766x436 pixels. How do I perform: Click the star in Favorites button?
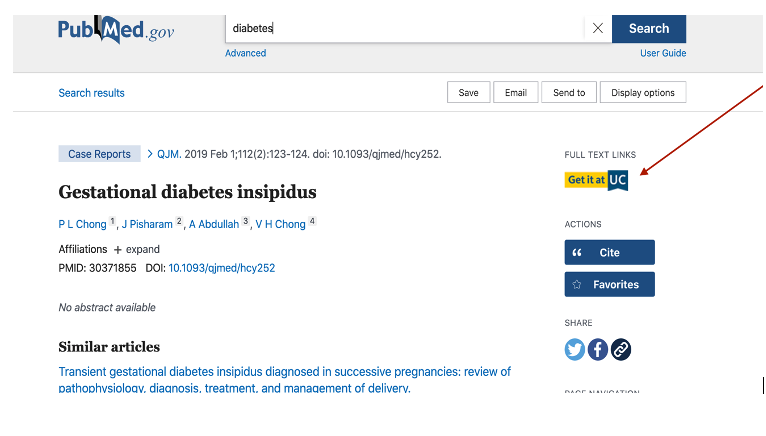click(x=577, y=284)
